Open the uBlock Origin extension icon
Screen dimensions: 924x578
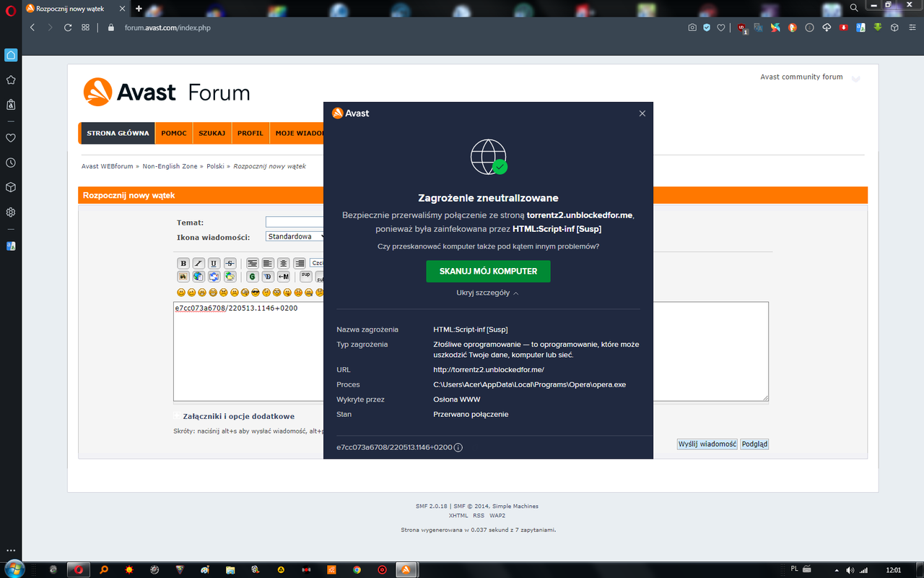[x=742, y=27]
